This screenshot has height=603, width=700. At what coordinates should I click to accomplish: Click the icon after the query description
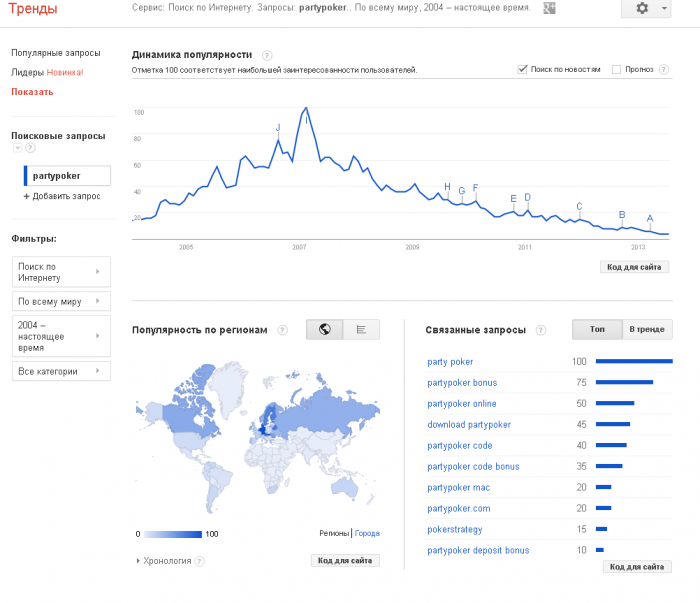point(549,8)
